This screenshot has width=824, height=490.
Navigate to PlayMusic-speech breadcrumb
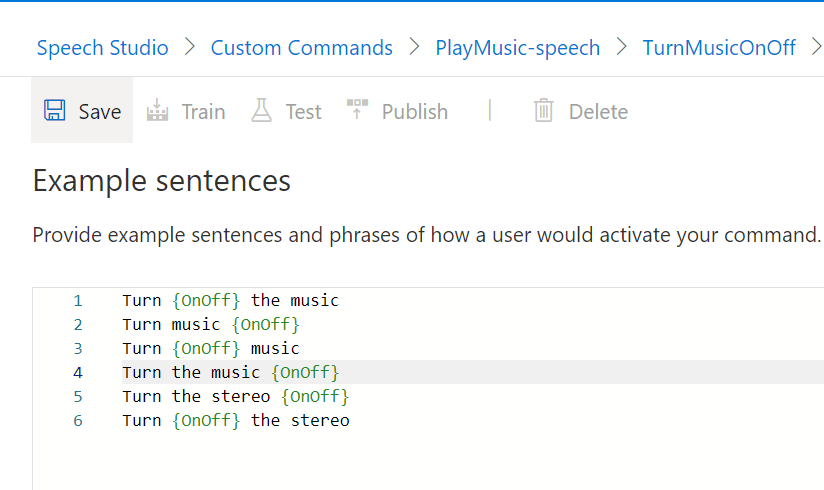tap(517, 47)
